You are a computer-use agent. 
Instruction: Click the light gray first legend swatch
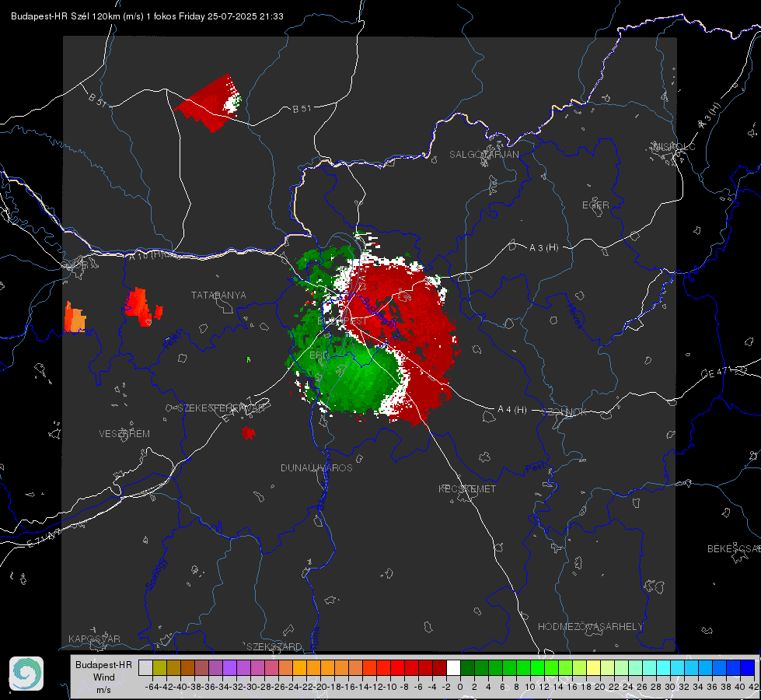[x=145, y=668]
